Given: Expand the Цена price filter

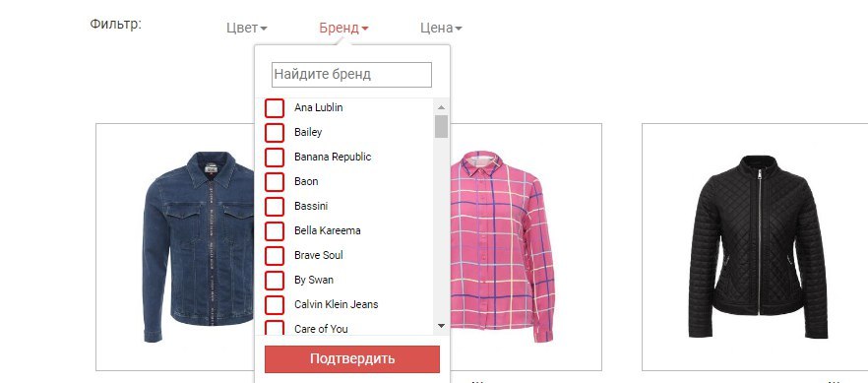Looking at the screenshot, I should coord(441,28).
